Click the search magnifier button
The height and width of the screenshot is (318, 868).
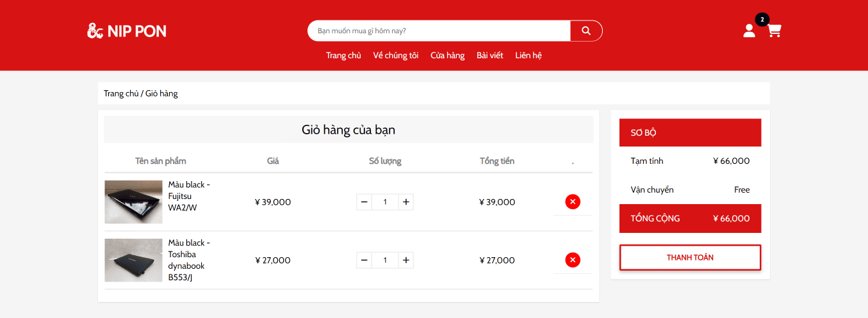pos(586,31)
